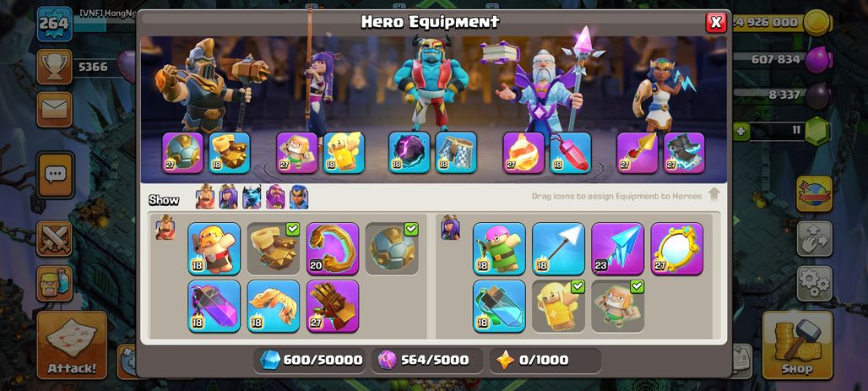Select the level 18 Rage Vial equipment
The width and height of the screenshot is (868, 391).
(x=214, y=307)
